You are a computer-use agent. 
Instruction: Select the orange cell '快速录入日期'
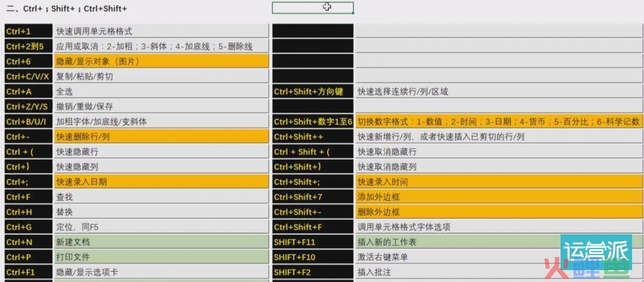(x=162, y=181)
